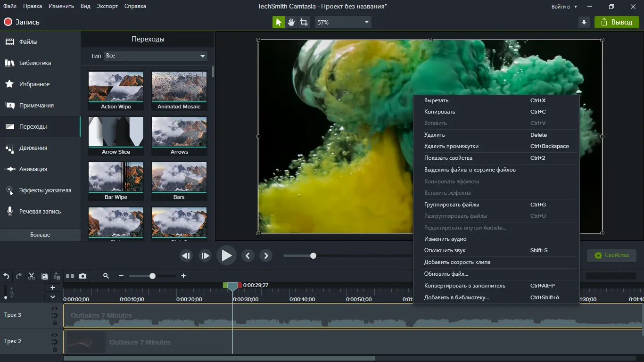The width and height of the screenshot is (644, 362).
Task: Toggle magnetic snap on Трек 3
Action: [x=55, y=316]
